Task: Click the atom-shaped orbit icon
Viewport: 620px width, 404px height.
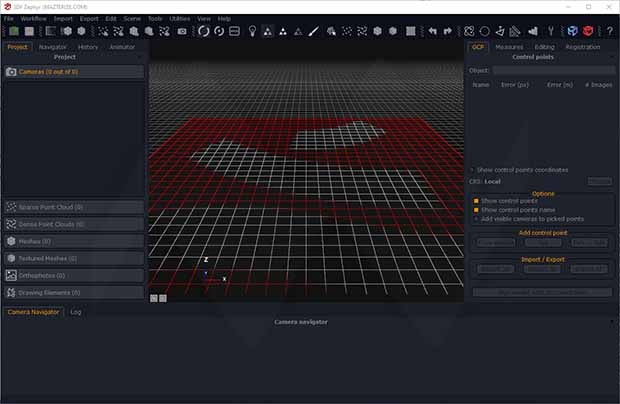Action: [x=469, y=31]
